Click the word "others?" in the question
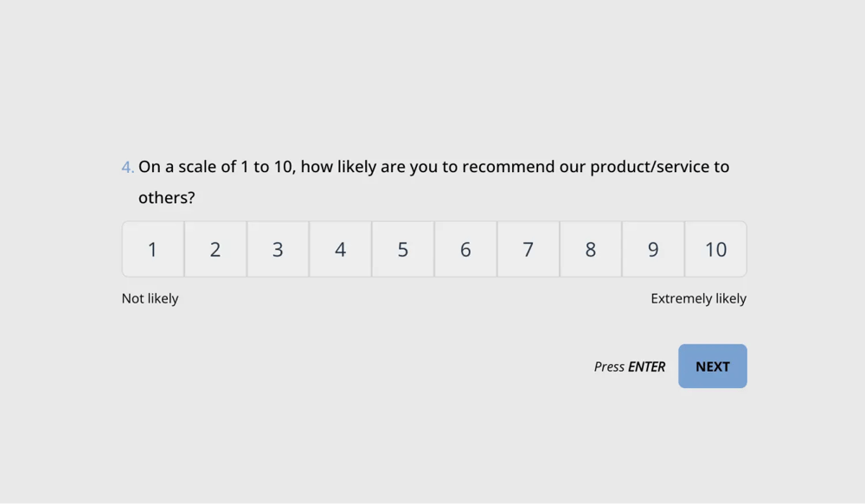865x504 pixels. tap(167, 198)
